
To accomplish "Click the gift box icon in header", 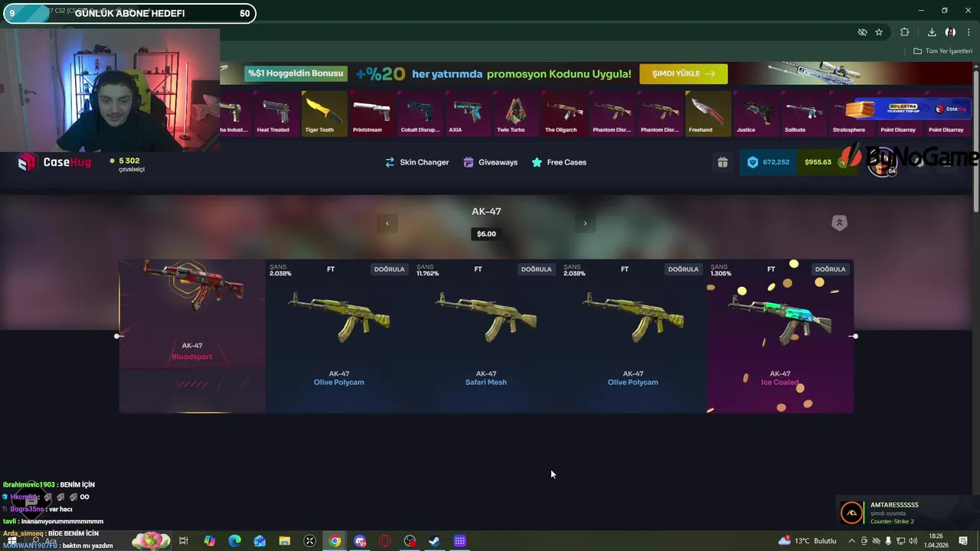I will tap(722, 162).
